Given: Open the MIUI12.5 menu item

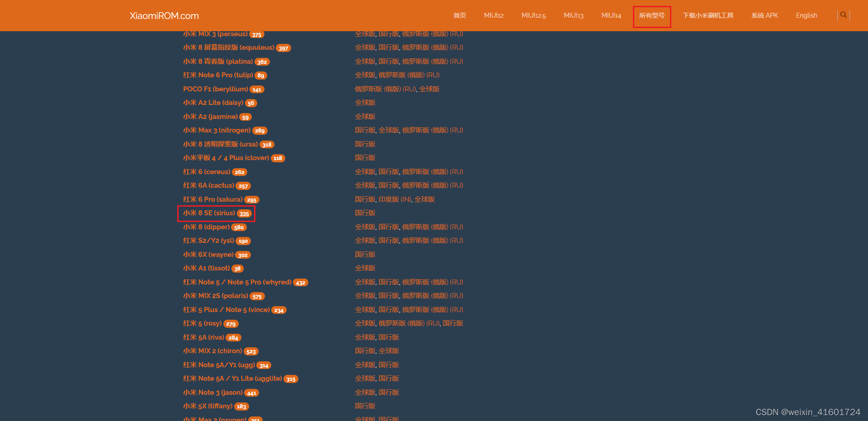Looking at the screenshot, I should [533, 15].
